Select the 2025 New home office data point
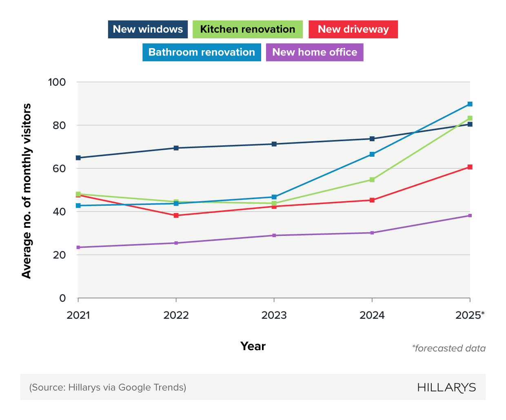 (470, 215)
